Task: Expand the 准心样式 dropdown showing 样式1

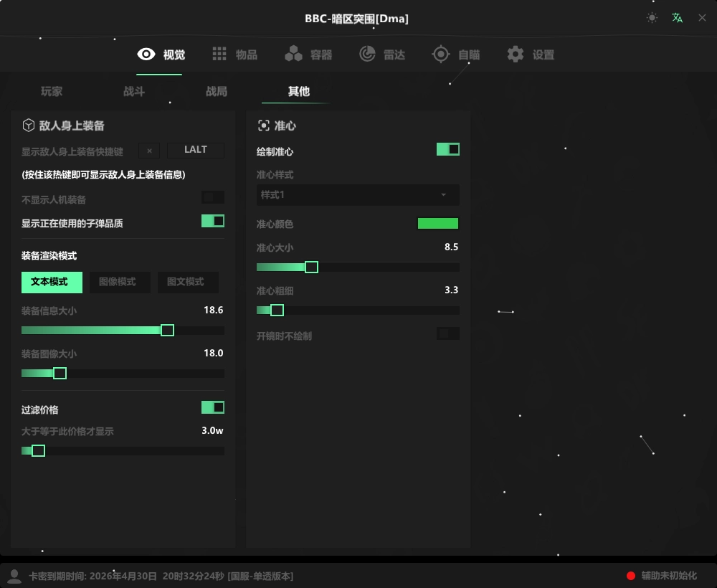Action: (358, 195)
